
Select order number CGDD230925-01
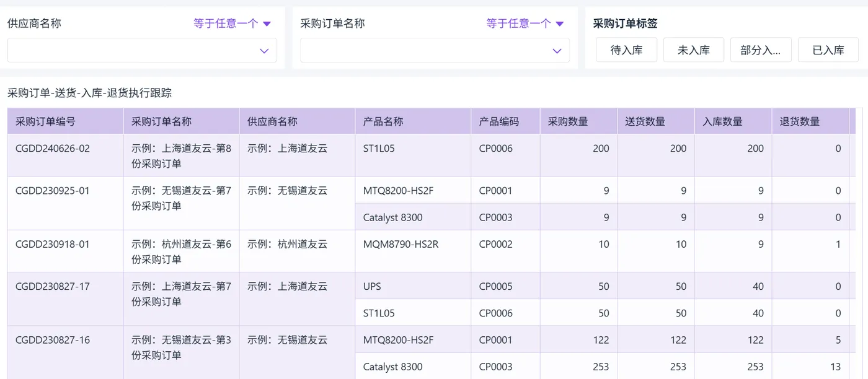point(53,191)
